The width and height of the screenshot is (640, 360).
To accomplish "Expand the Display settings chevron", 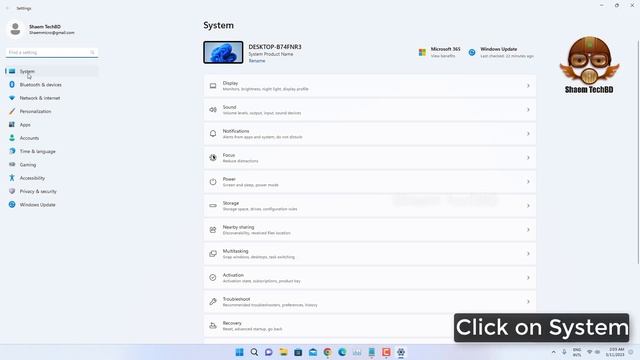I will [528, 86].
